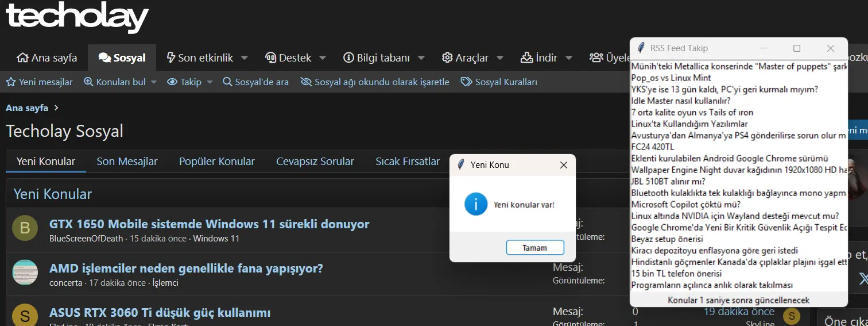This screenshot has width=868, height=326.
Task: Open the Sosyal navigation tab
Action: click(x=122, y=57)
